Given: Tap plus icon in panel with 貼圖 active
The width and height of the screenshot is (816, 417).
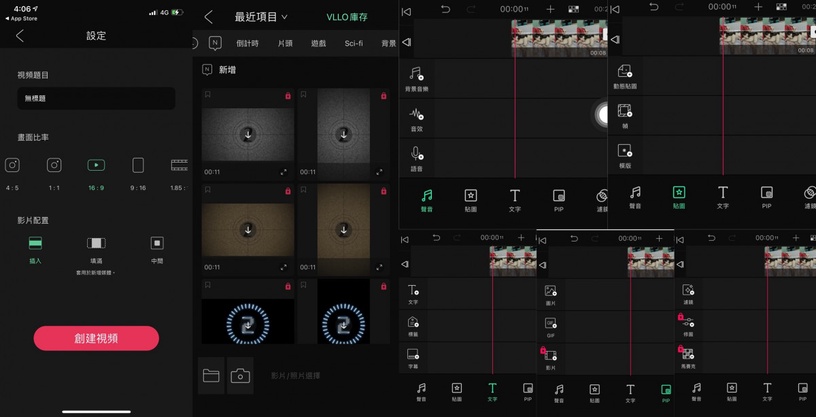Looking at the screenshot, I should 758,7.
